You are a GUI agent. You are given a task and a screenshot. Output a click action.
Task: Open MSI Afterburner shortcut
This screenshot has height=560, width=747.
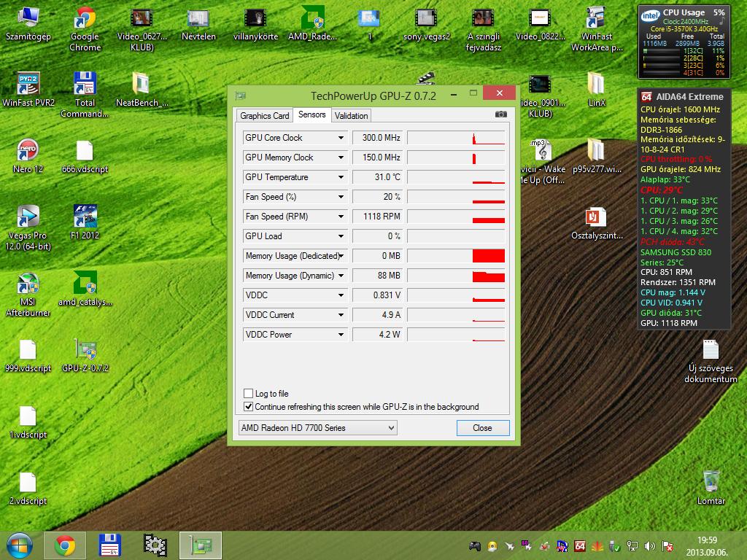pos(28,294)
